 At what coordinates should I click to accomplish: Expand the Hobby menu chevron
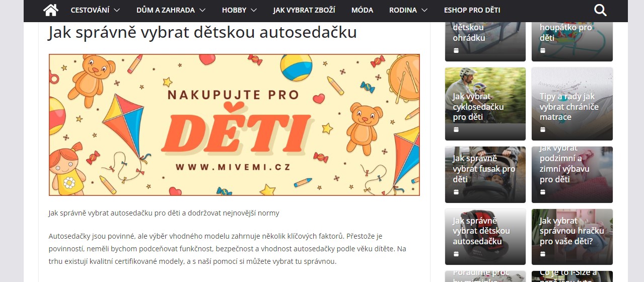pos(254,10)
